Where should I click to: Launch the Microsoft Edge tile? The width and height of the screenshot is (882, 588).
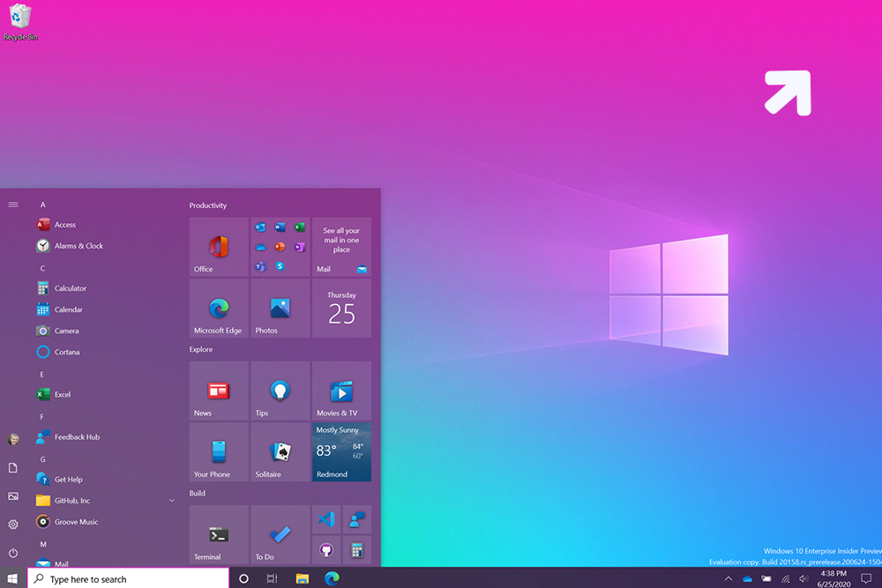pos(219,308)
